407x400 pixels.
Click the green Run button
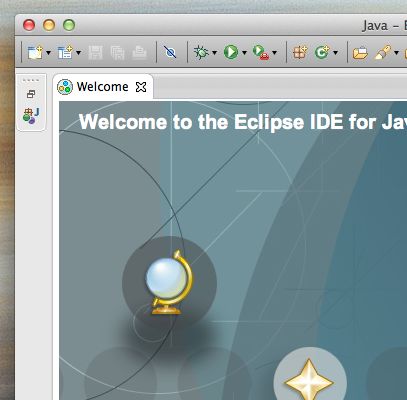[231, 52]
